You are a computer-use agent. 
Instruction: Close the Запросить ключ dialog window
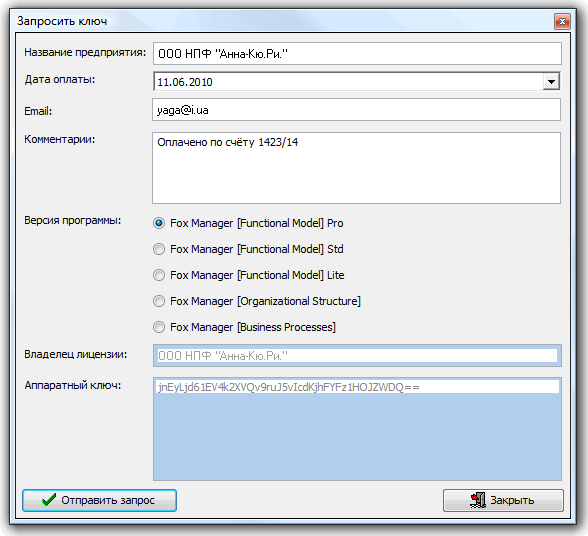tap(562, 22)
